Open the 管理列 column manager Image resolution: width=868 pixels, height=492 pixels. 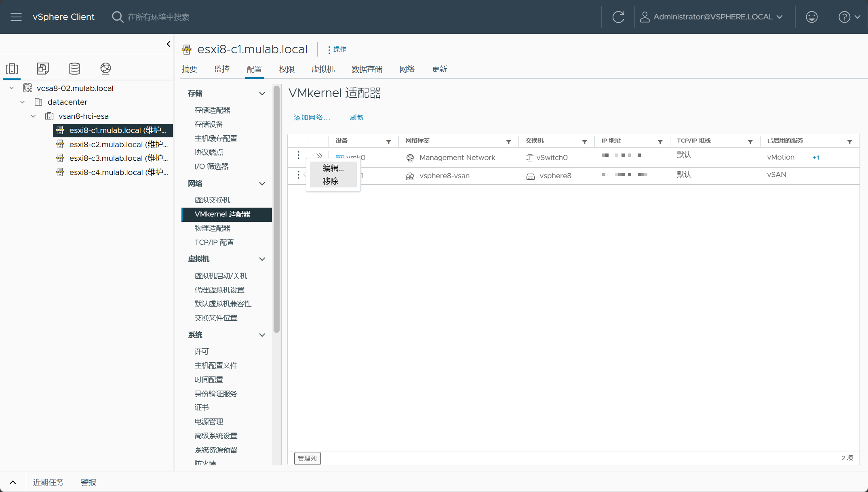307,458
